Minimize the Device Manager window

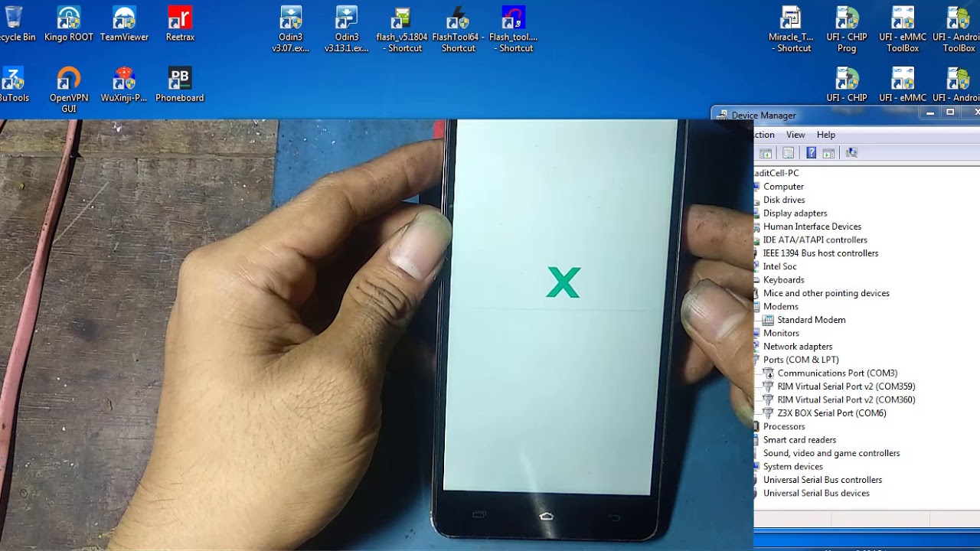click(x=930, y=113)
